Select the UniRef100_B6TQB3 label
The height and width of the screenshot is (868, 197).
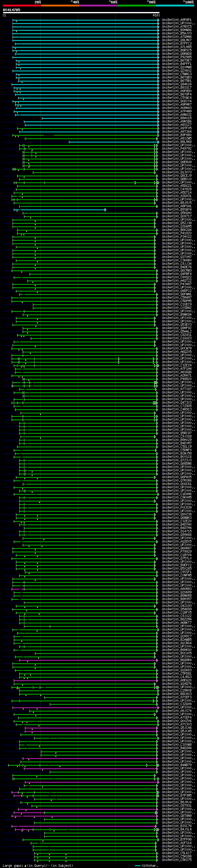(x=177, y=78)
